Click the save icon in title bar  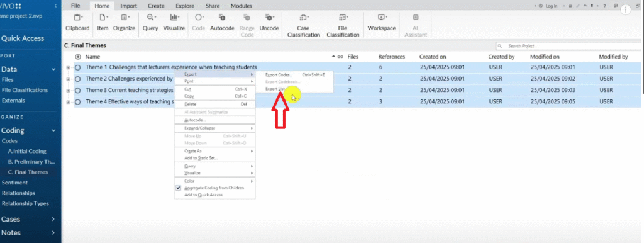tap(571, 6)
